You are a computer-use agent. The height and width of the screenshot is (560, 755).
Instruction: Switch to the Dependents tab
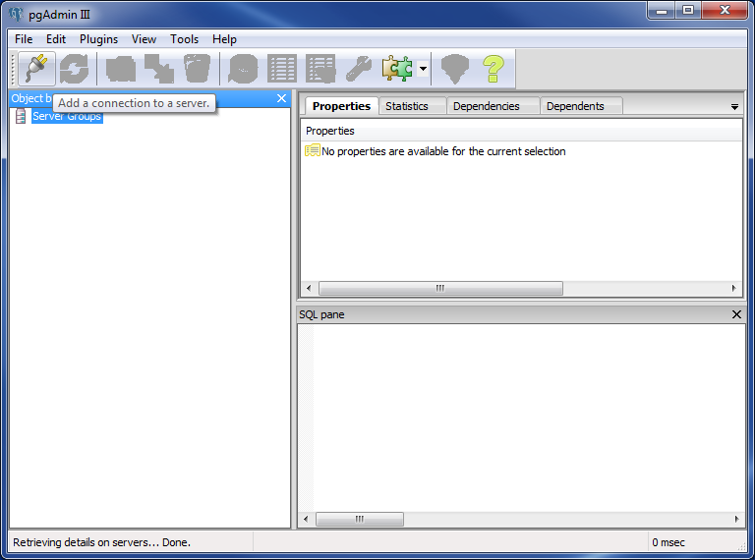click(x=575, y=106)
